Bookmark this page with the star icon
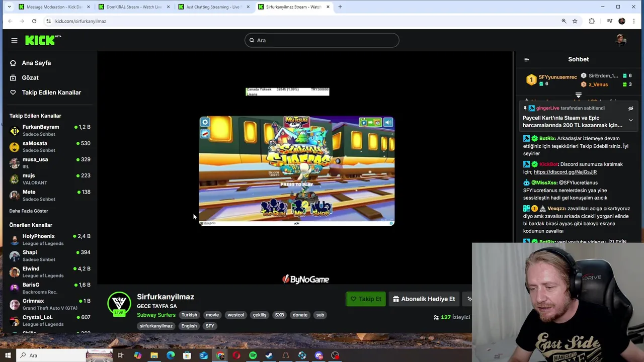Viewport: 644px width, 362px height. tap(575, 21)
